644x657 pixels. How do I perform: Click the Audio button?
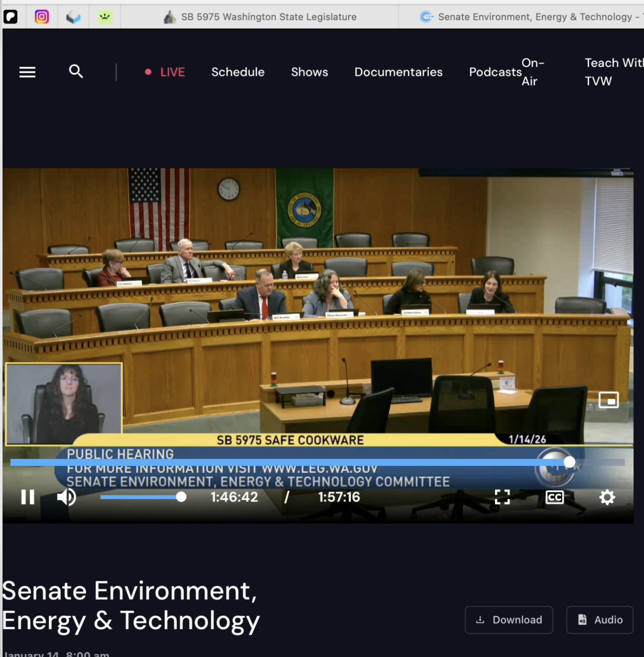599,620
